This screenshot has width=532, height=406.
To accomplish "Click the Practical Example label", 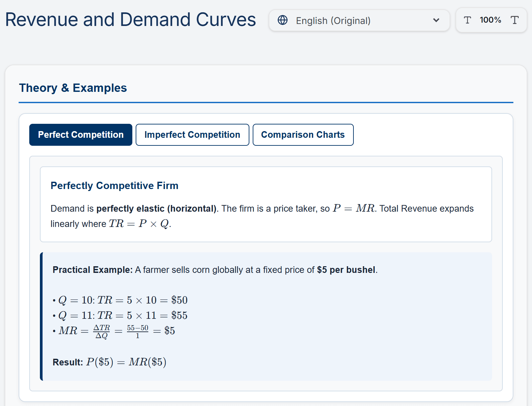I will click(92, 270).
